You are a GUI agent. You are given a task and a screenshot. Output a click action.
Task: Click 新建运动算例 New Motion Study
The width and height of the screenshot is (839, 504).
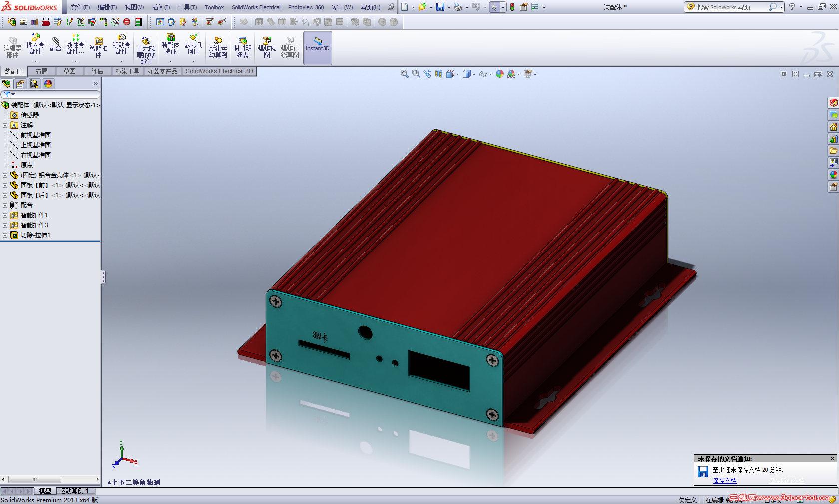point(218,47)
